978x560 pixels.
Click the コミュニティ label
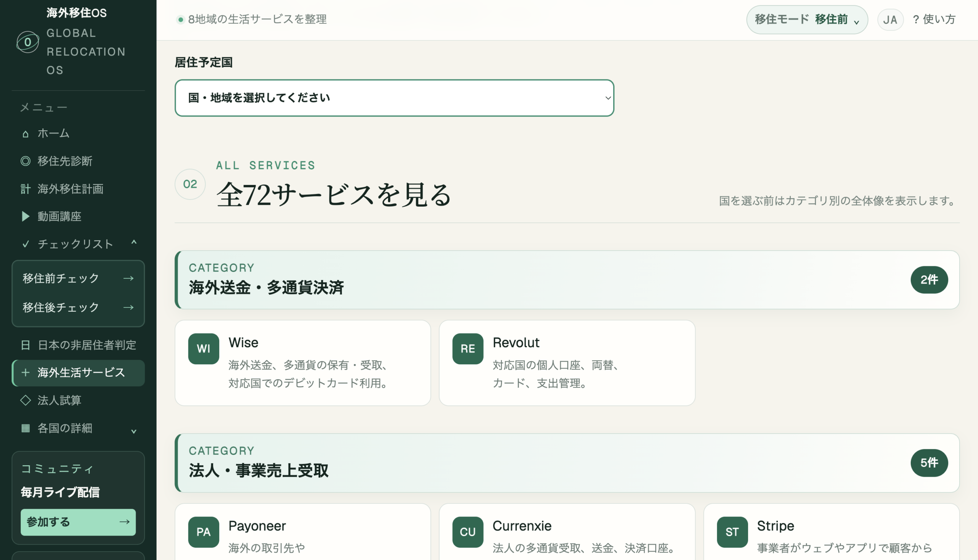(57, 468)
